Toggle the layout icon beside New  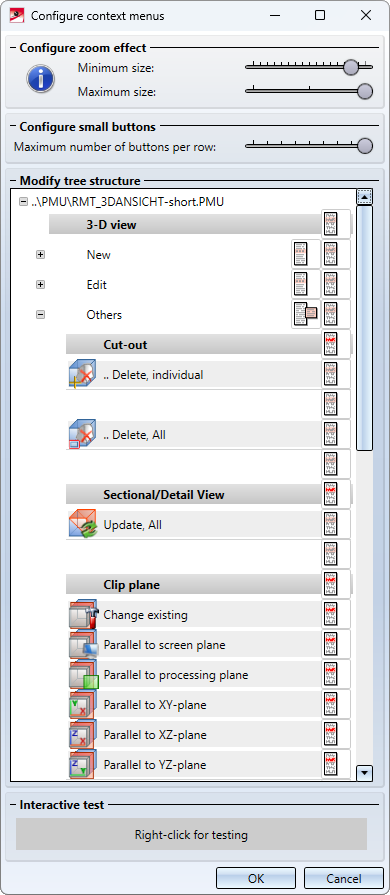pyautogui.click(x=306, y=254)
